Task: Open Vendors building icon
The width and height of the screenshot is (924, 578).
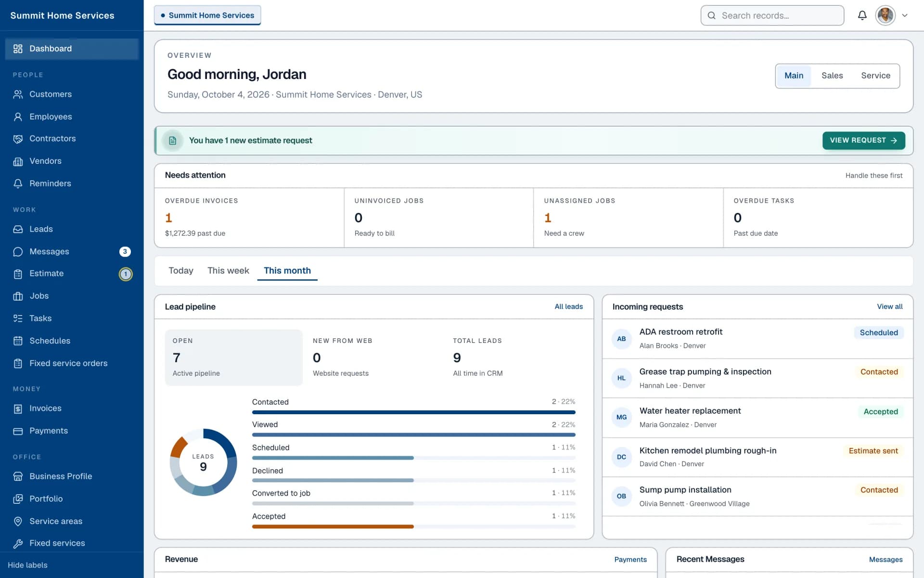Action: click(18, 161)
